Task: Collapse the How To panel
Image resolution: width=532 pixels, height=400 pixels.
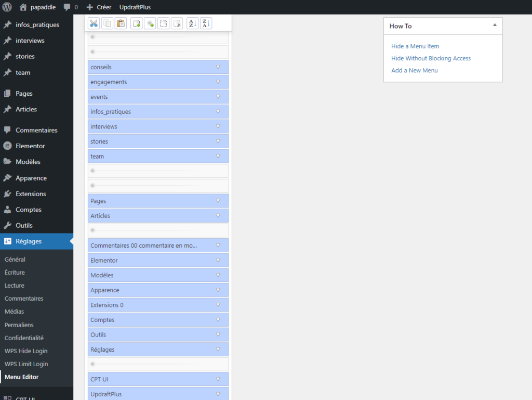Action: click(495, 25)
